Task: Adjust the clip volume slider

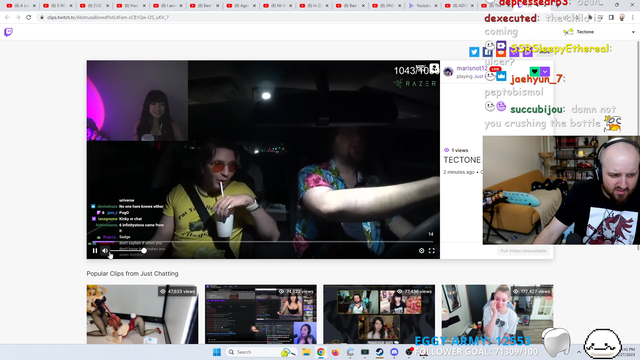Action: (x=127, y=251)
